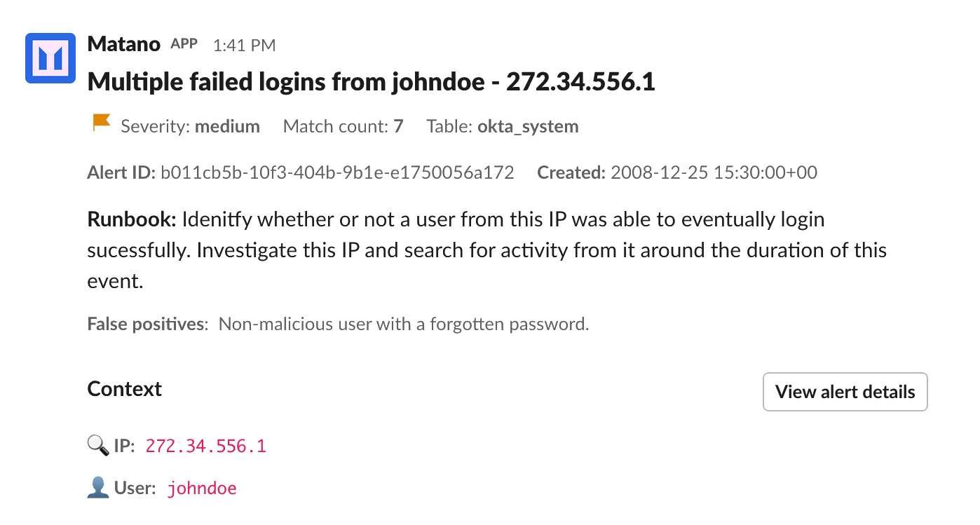
Task: Select the johndoe user code value
Action: click(x=202, y=489)
